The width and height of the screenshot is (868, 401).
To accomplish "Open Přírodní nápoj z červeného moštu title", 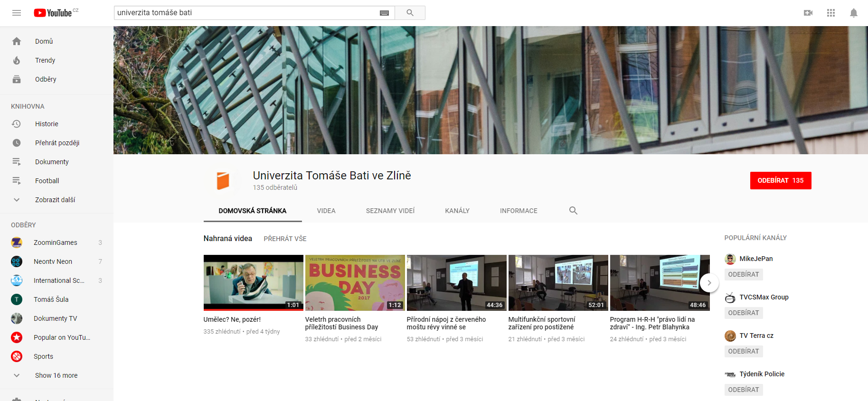I will coord(446,323).
